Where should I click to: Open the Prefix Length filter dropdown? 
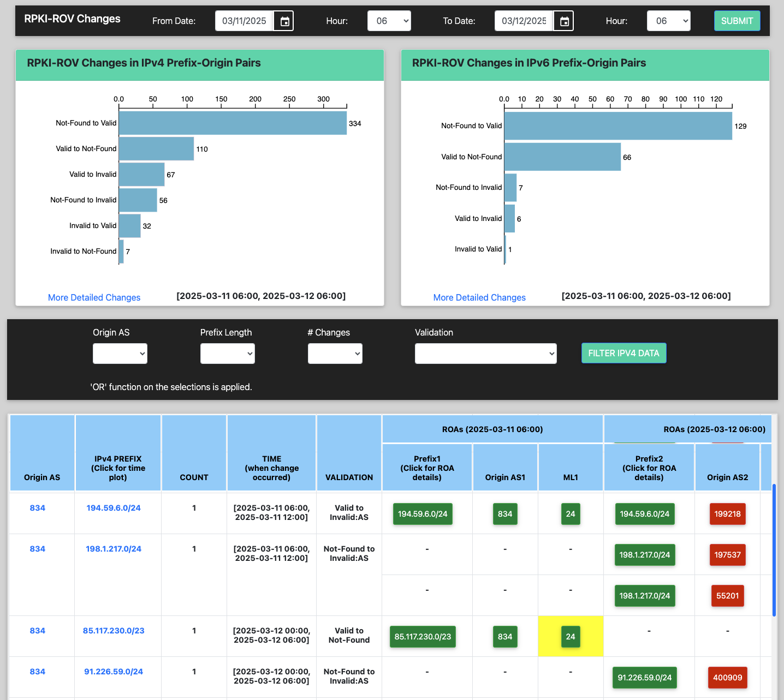point(227,354)
